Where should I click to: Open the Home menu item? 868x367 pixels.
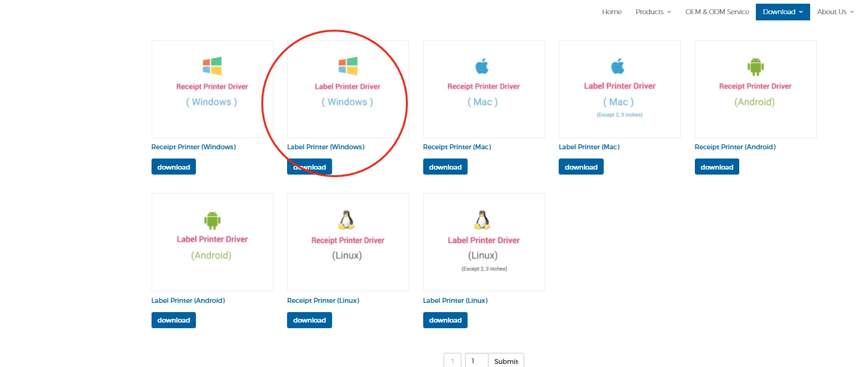point(612,12)
